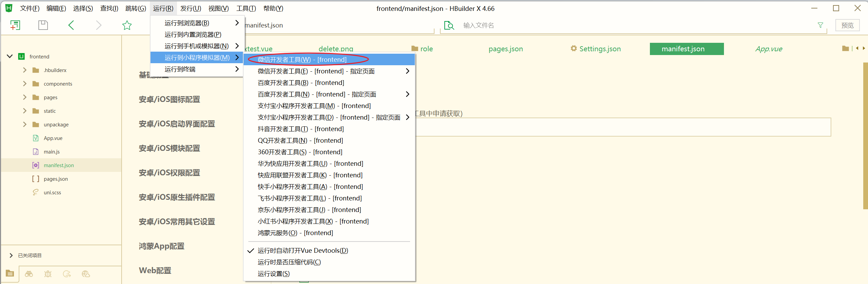The height and width of the screenshot is (284, 868).
Task: Click the binoculars search icon in bottom bar
Action: 29,274
